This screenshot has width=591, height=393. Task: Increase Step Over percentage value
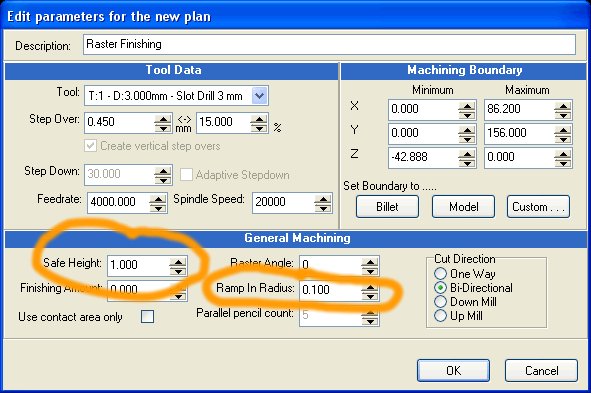(x=259, y=119)
